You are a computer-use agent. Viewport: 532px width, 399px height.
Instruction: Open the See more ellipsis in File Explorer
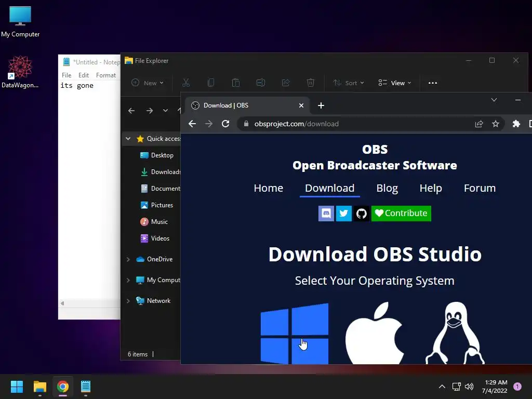433,83
